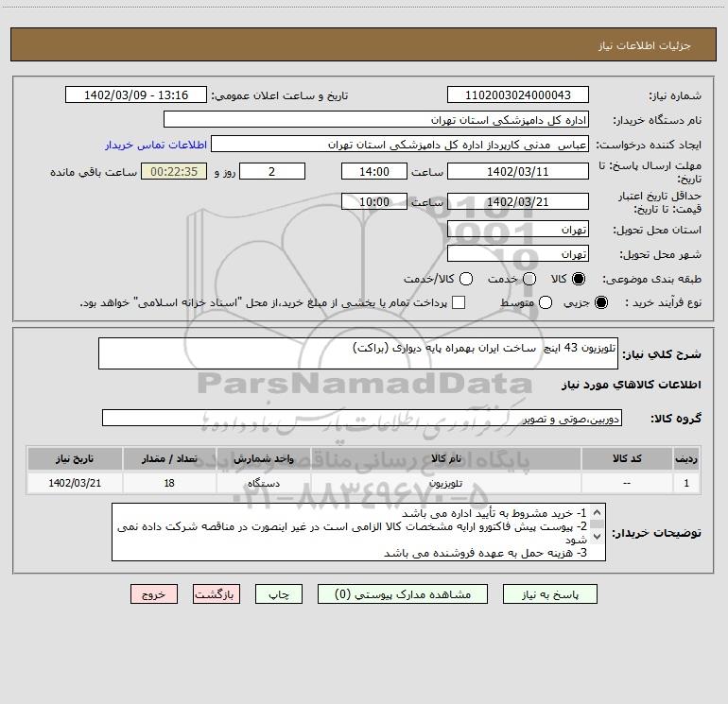Click the validity time field 10:00
Screen dimensions: 728x704
pos(374,201)
